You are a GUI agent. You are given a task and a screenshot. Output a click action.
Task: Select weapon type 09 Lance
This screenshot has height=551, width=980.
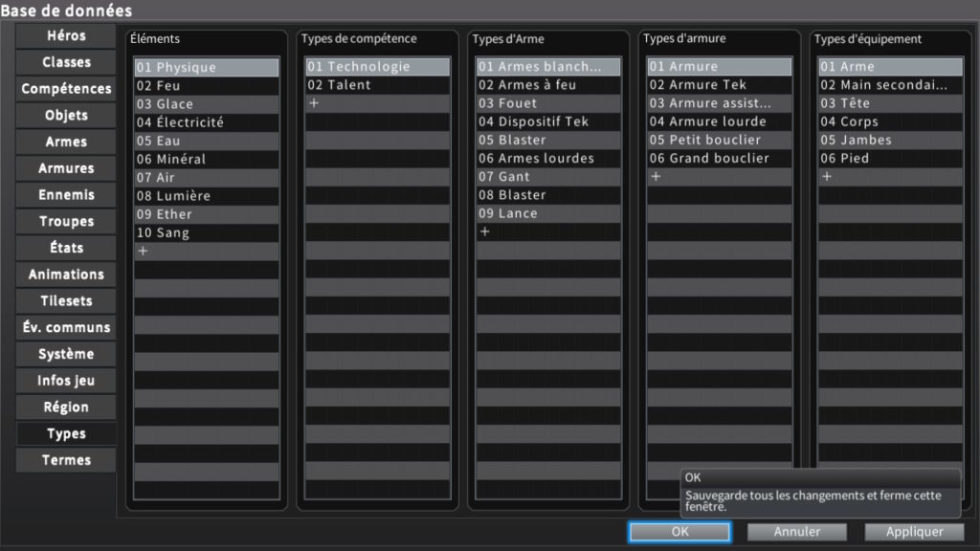coord(548,213)
